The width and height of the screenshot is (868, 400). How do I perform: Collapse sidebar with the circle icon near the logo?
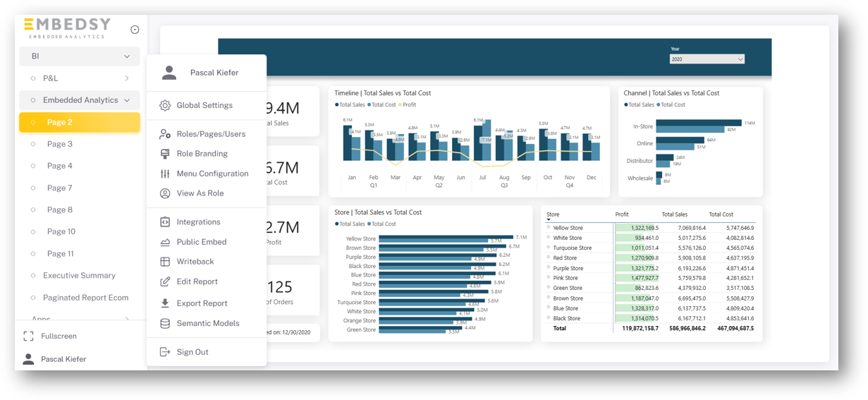(x=135, y=30)
